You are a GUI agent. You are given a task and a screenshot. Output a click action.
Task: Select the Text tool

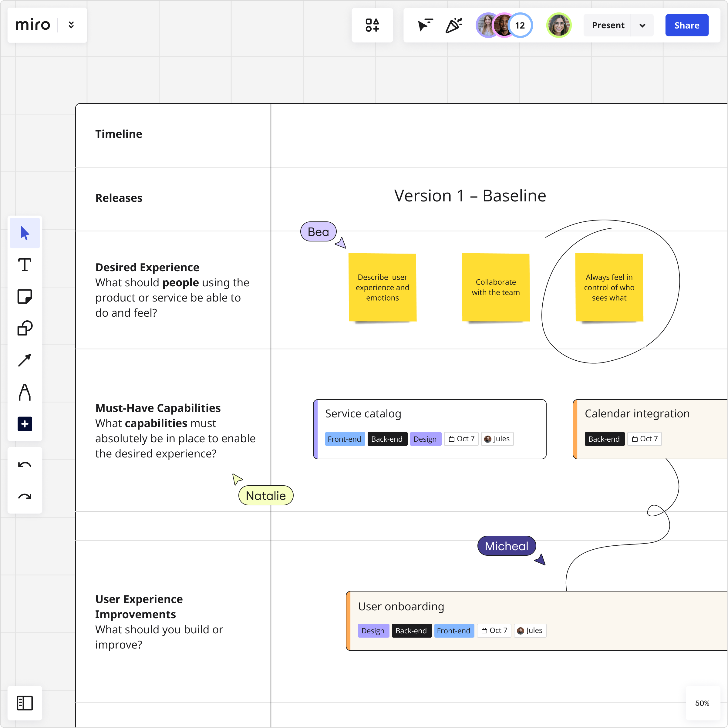click(x=25, y=265)
